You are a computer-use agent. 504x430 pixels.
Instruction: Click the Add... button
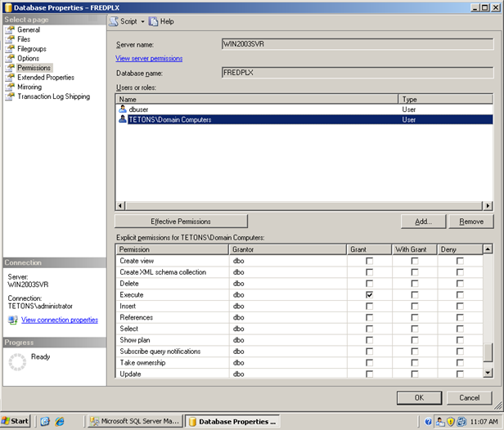tap(423, 222)
